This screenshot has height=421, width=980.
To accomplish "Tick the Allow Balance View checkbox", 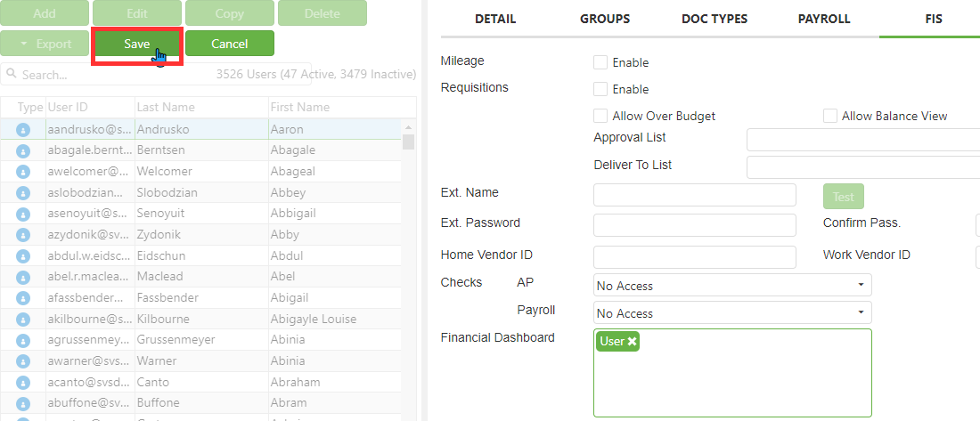I will point(829,116).
